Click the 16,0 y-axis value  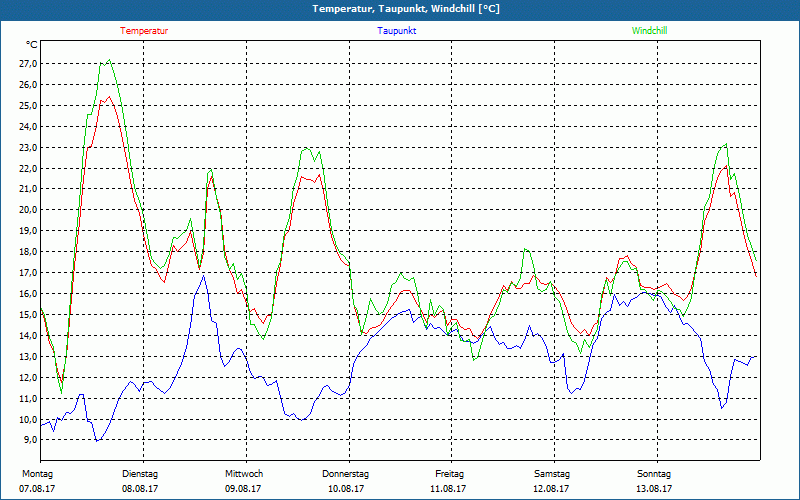pos(29,293)
